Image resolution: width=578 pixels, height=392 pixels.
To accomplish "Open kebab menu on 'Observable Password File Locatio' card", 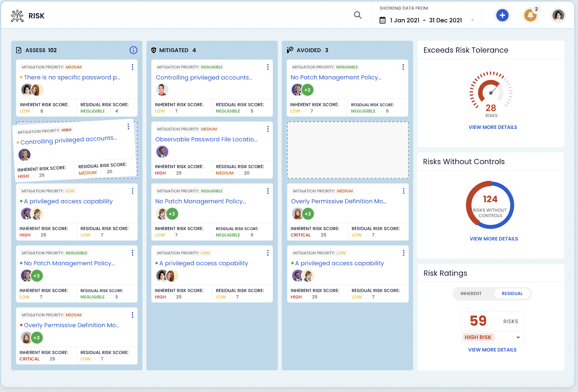I will pos(268,129).
